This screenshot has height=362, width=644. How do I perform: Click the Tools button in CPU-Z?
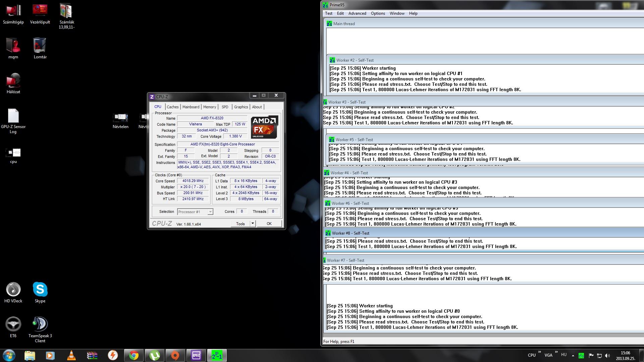pyautogui.click(x=240, y=224)
